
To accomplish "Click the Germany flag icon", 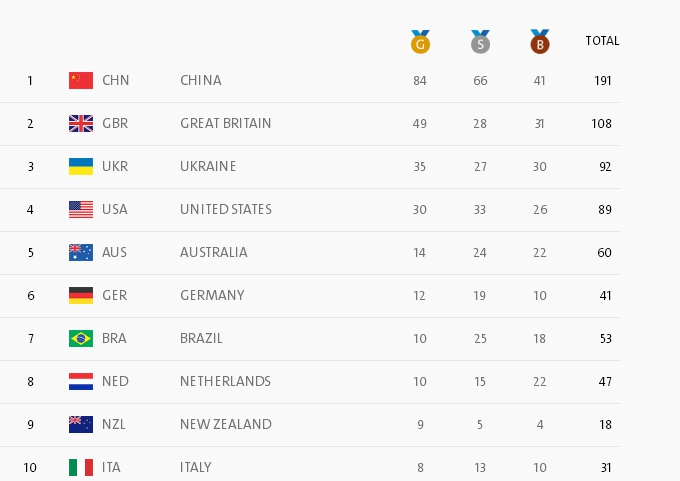I will [81, 295].
